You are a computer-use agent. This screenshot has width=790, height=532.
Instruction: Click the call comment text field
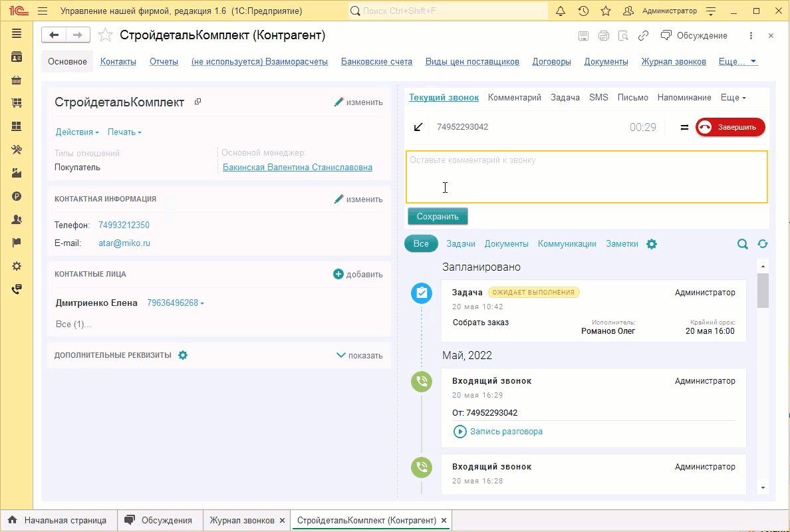click(x=587, y=177)
